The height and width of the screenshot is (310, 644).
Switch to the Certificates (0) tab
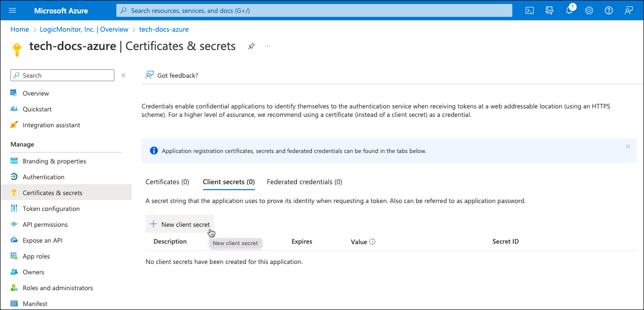coord(167,182)
